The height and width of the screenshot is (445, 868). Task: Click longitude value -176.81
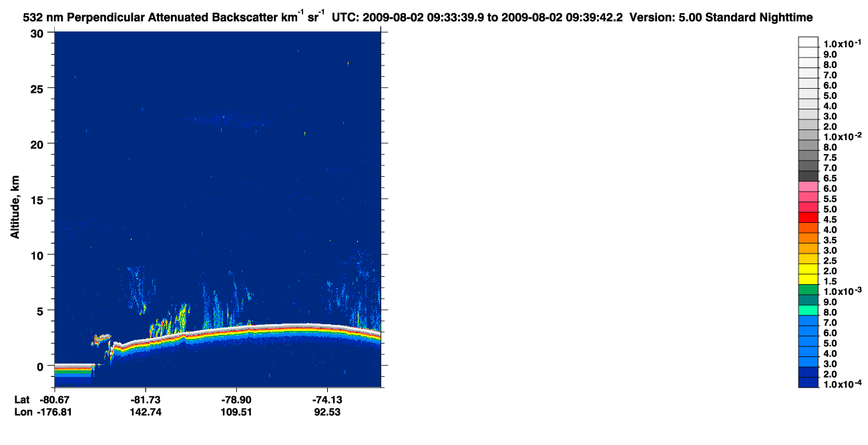54,412
